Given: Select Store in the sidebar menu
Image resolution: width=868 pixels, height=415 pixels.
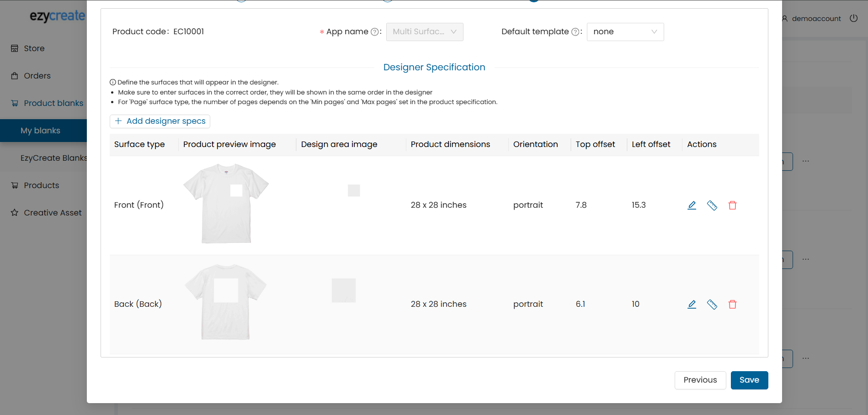Looking at the screenshot, I should point(34,48).
